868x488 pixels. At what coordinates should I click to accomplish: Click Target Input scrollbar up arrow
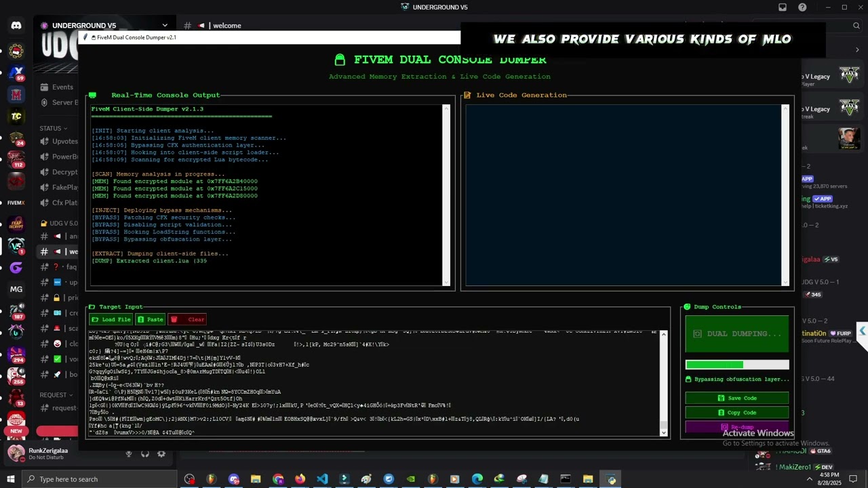tap(664, 334)
